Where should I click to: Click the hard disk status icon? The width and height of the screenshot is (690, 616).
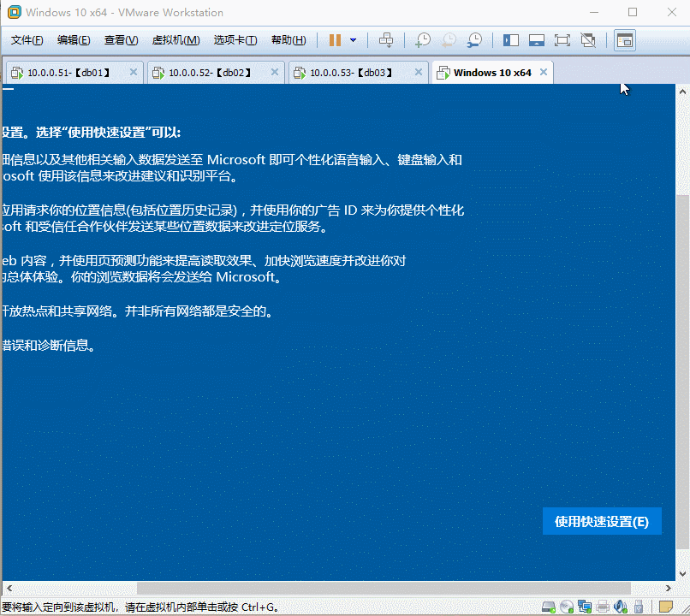click(549, 607)
